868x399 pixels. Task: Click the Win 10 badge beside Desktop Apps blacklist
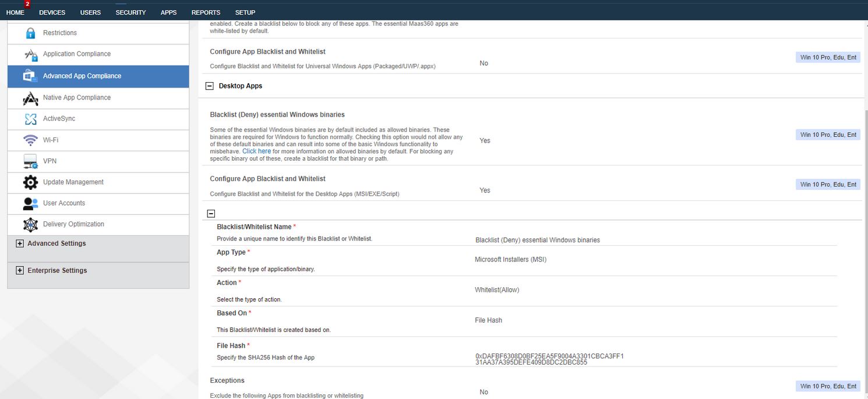coord(828,184)
